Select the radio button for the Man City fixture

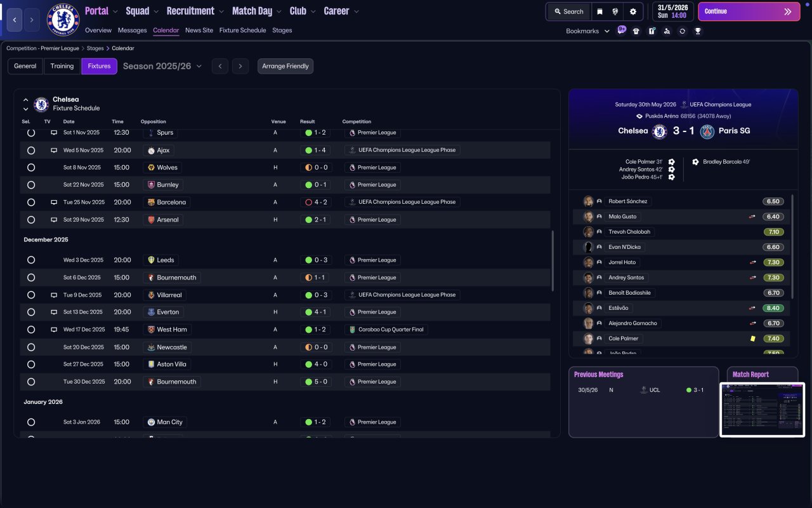pyautogui.click(x=31, y=422)
